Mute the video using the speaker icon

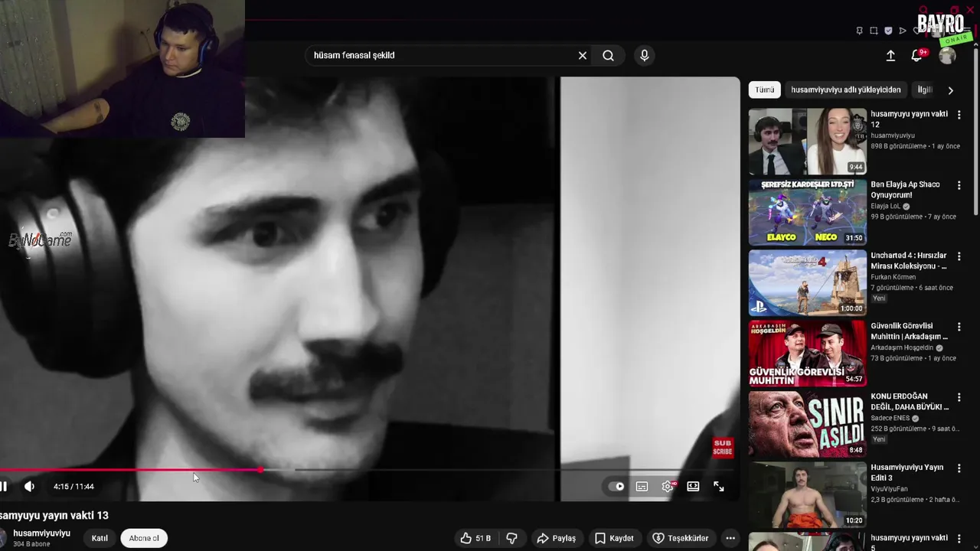[29, 486]
